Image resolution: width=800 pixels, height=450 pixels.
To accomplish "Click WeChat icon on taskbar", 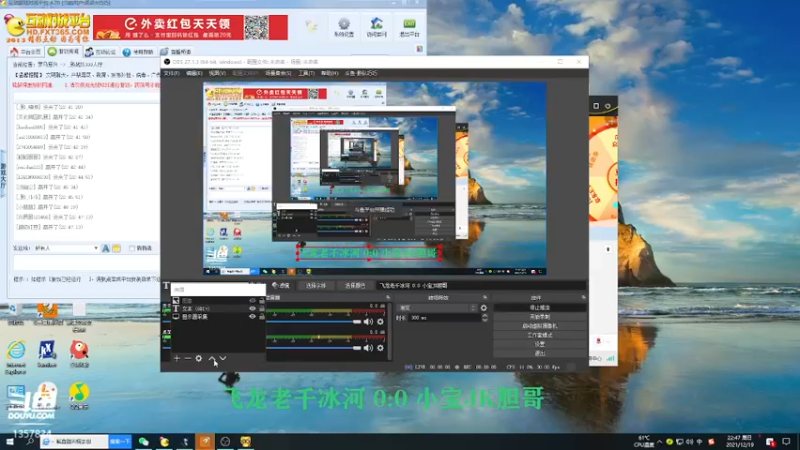I will (x=144, y=441).
